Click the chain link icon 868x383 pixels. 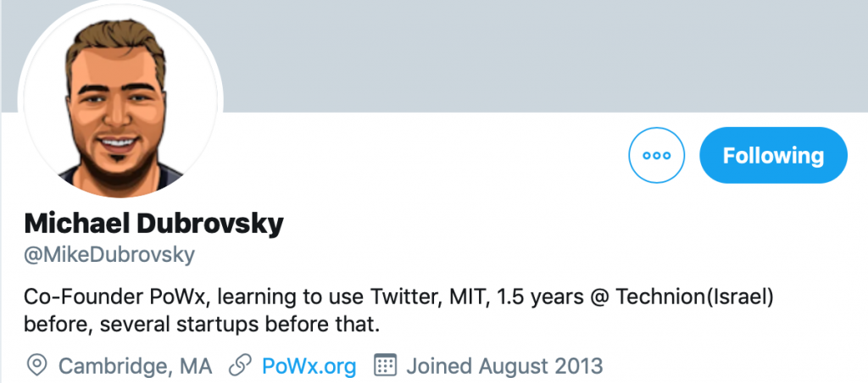pyautogui.click(x=242, y=366)
